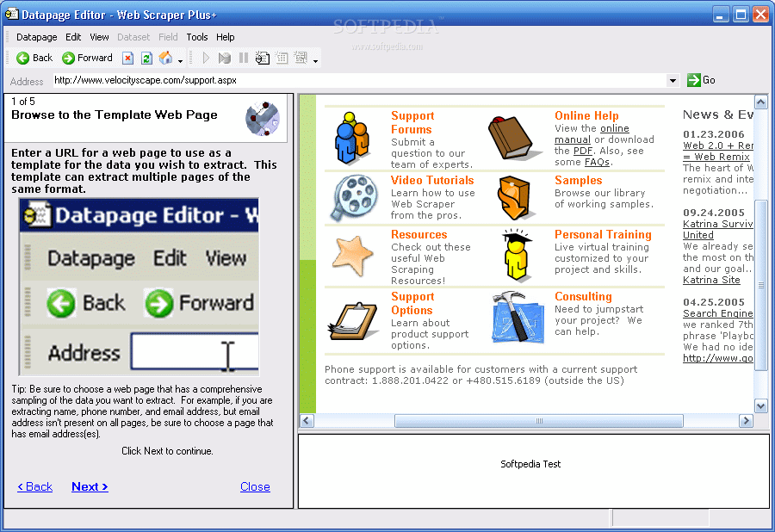Click the vertical scrollbar thumb in browser pane
775x532 pixels.
pos(760,286)
